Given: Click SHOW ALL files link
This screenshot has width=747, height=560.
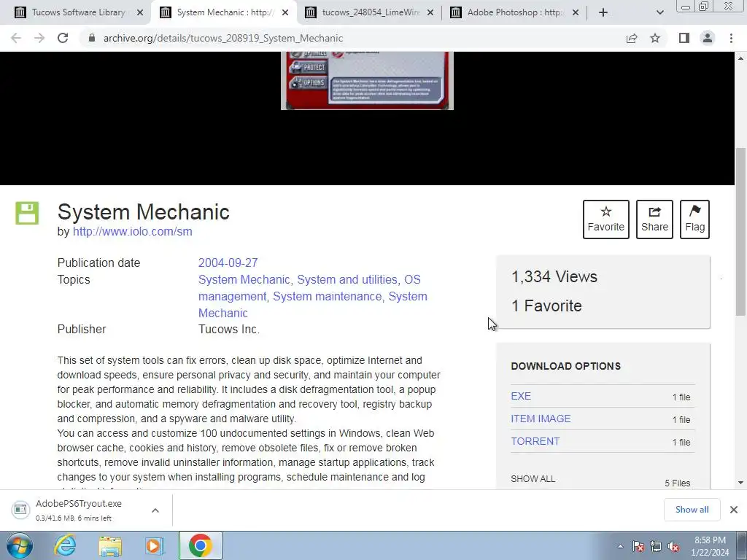Looking at the screenshot, I should 533,479.
